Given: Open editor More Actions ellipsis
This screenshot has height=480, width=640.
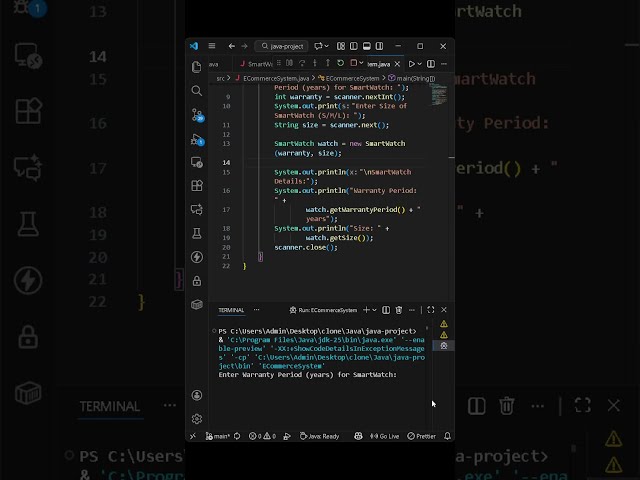Looking at the screenshot, I should [x=444, y=64].
